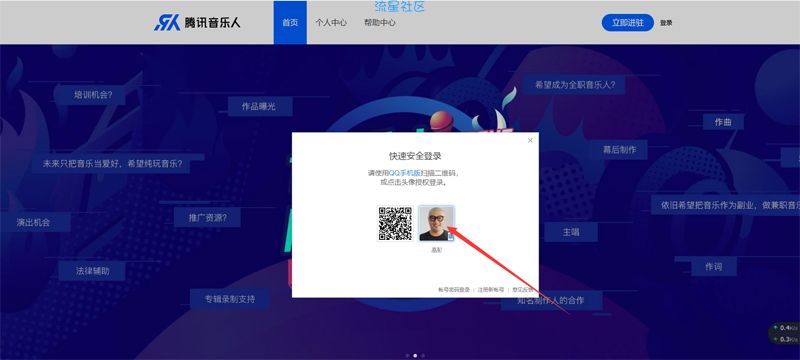Click 帐号密码登录 link
Viewport: 800px width, 360px height.
(x=454, y=290)
